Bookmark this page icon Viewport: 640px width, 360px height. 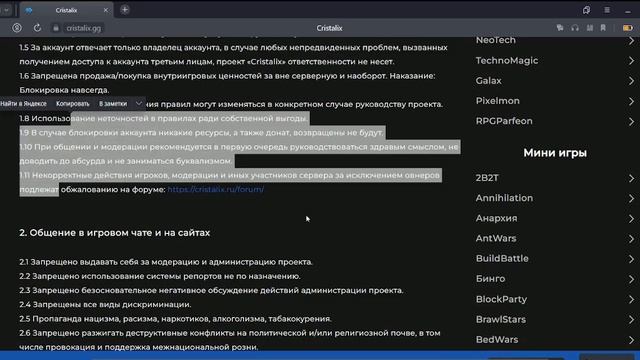603,28
